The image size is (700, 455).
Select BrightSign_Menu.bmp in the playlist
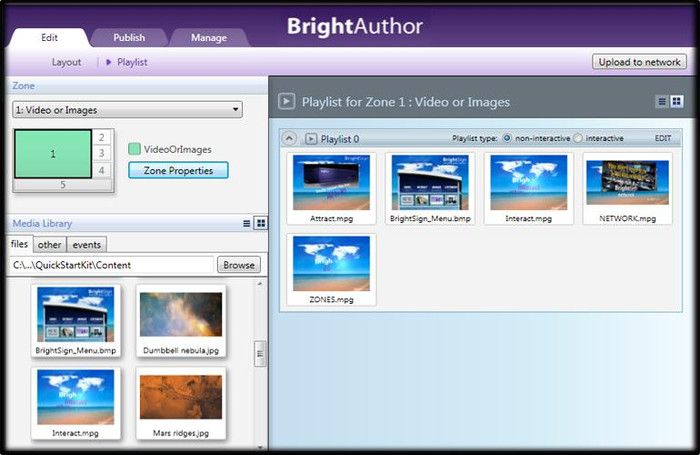[430, 188]
